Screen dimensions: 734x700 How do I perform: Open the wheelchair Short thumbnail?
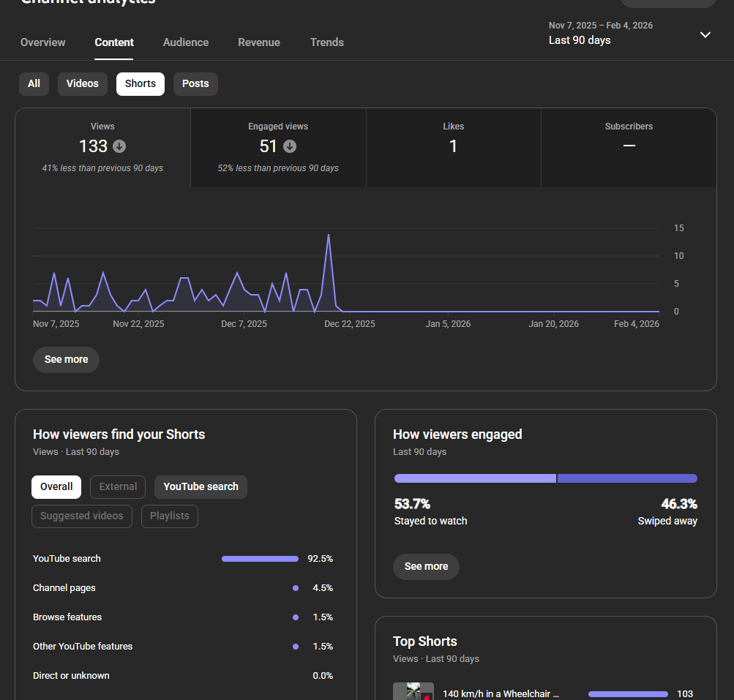pos(413,692)
